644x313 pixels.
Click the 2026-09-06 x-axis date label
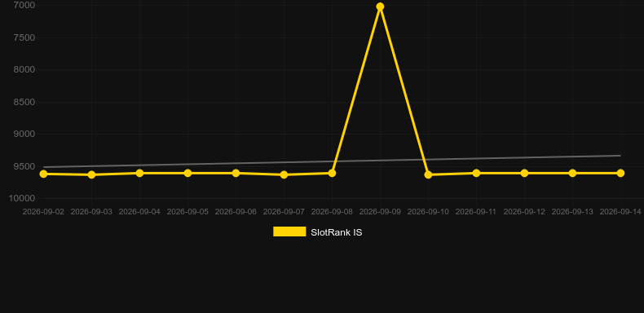click(x=236, y=212)
